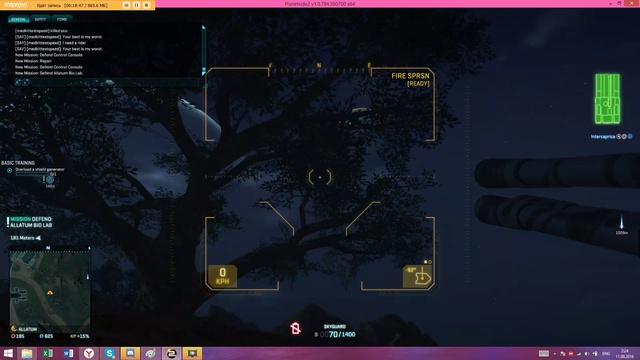Viewport: 640px width, 360px height.
Task: Pause the Movavi screen recording
Action: [x=136, y=5]
